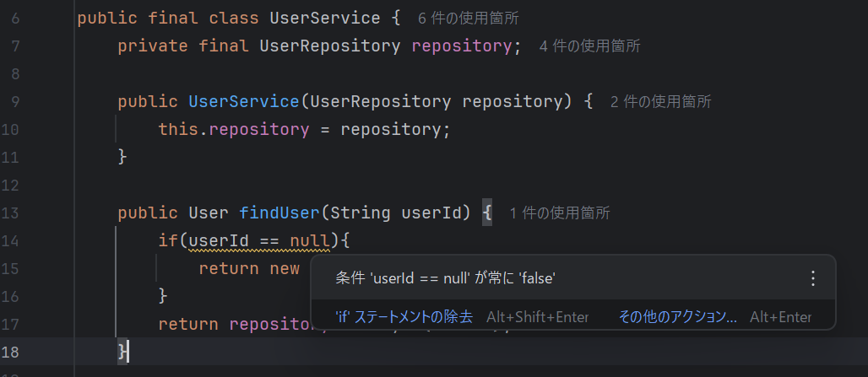Show the 6 usages hint beside UserService class
Image resolution: width=868 pixels, height=377 pixels.
coord(469,19)
